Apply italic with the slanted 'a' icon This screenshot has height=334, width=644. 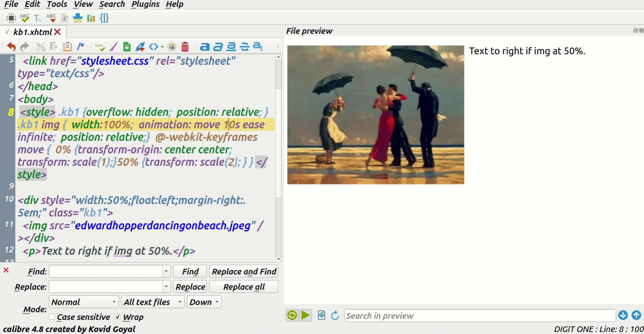[x=218, y=47]
